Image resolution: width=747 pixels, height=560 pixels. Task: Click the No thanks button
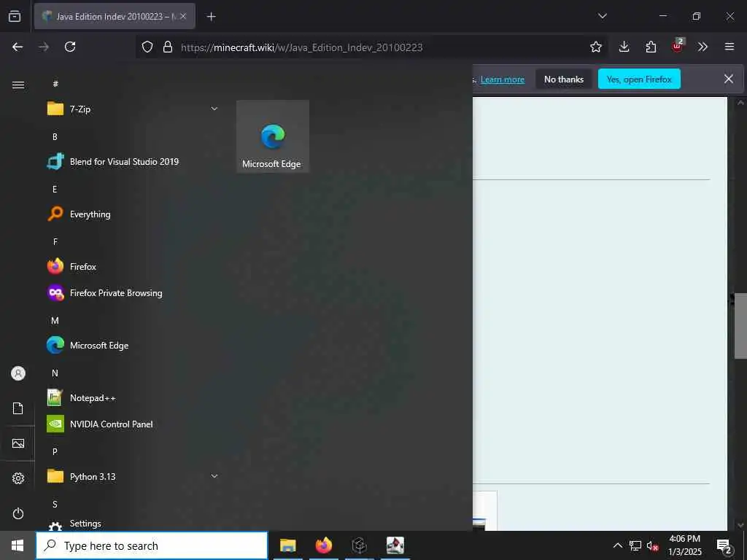564,79
